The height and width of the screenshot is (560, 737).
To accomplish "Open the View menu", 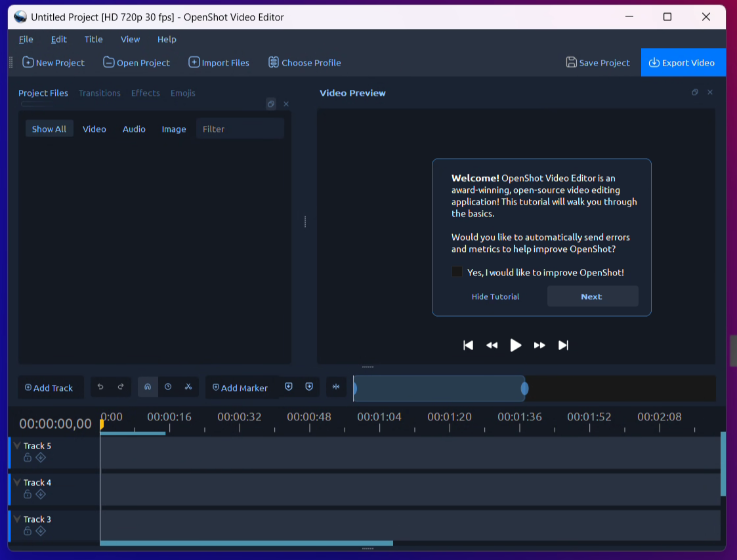I will [130, 39].
